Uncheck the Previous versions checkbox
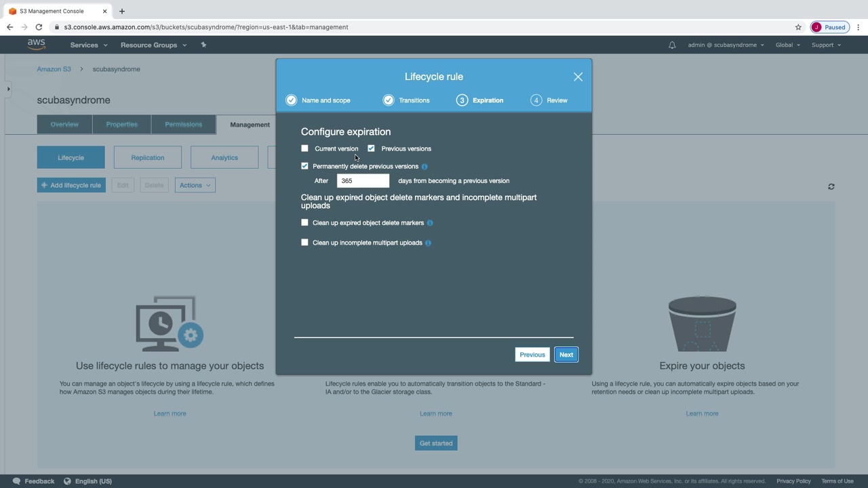Image resolution: width=868 pixels, height=488 pixels. pyautogui.click(x=371, y=148)
